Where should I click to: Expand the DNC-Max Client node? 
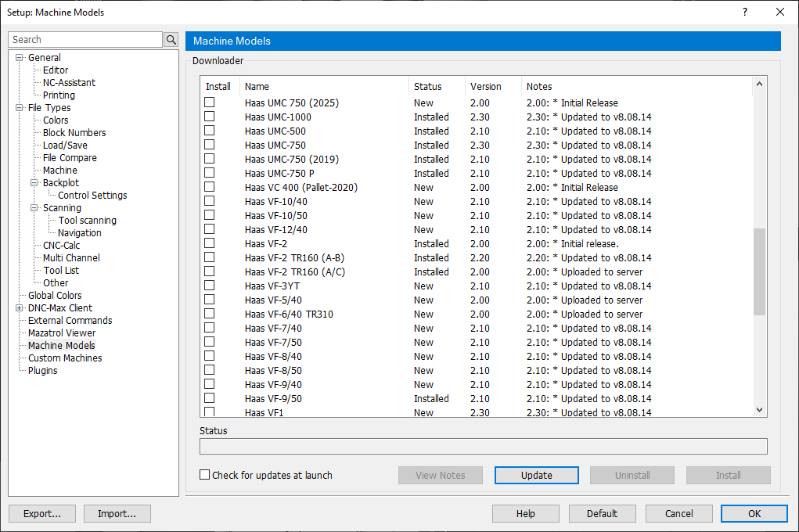coord(20,308)
